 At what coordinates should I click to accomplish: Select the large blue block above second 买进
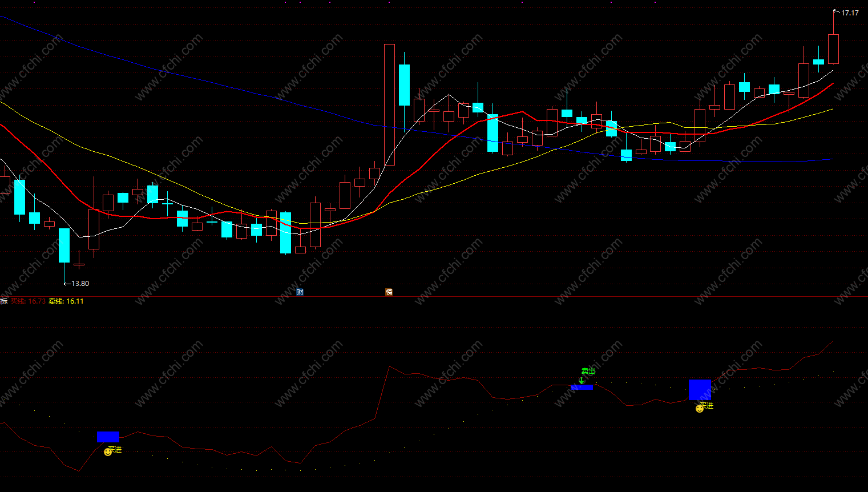pyautogui.click(x=700, y=390)
